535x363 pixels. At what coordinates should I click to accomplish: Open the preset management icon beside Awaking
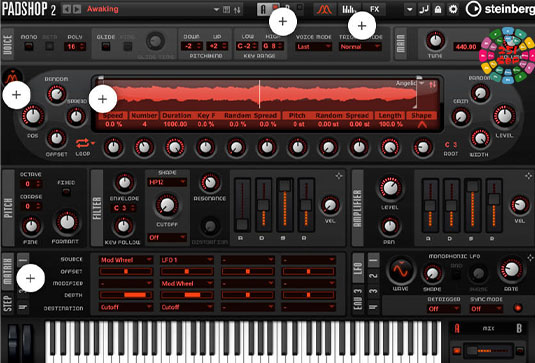pos(227,10)
